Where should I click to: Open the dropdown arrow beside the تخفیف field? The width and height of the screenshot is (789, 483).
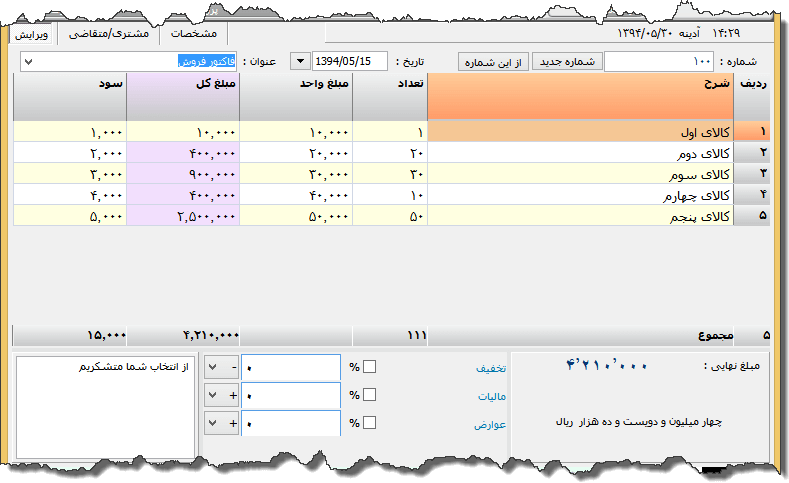coord(212,367)
